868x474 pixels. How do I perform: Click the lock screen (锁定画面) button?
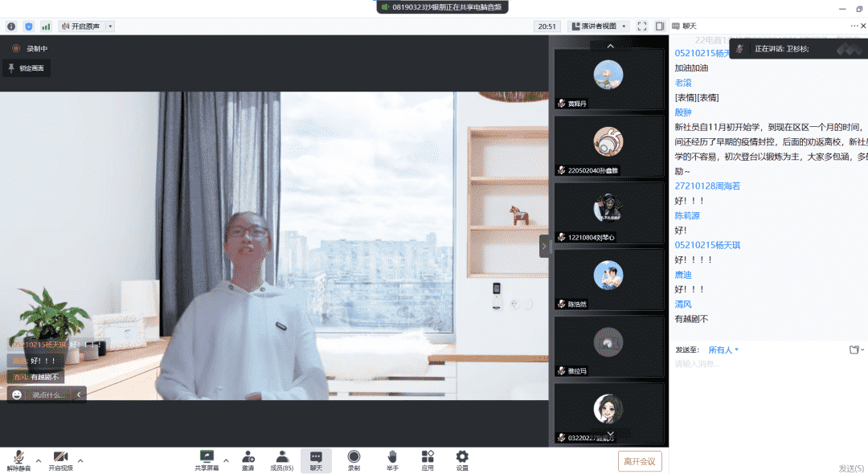(x=27, y=68)
